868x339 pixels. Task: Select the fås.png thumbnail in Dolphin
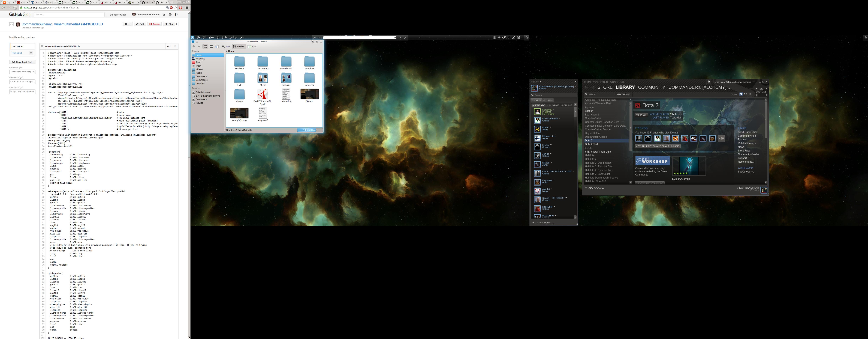pyautogui.click(x=309, y=94)
